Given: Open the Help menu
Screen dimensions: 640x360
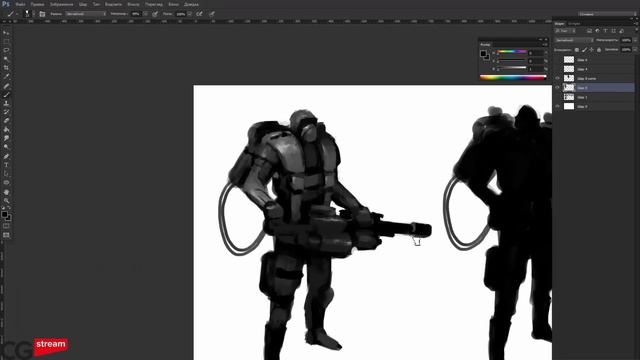Looking at the screenshot, I should pyautogui.click(x=191, y=4).
